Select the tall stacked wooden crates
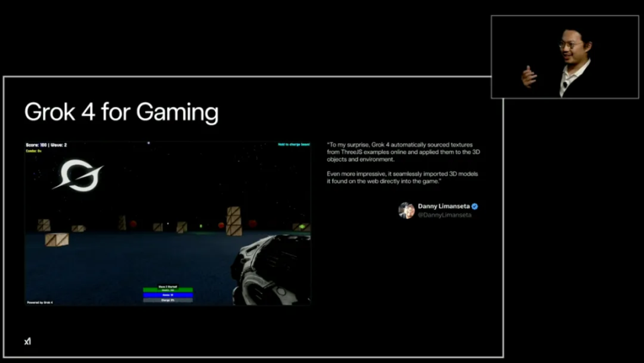Image resolution: width=644 pixels, height=363 pixels. [x=233, y=221]
